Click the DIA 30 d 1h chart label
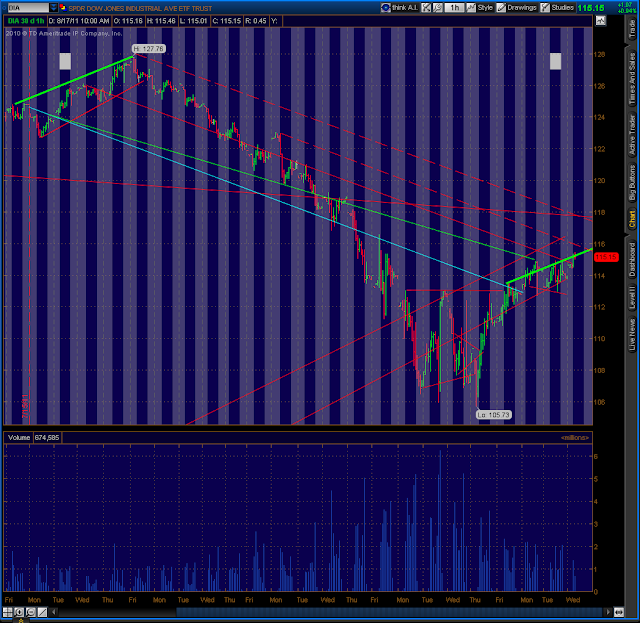Screen dimensions: 640x623 pos(26,21)
